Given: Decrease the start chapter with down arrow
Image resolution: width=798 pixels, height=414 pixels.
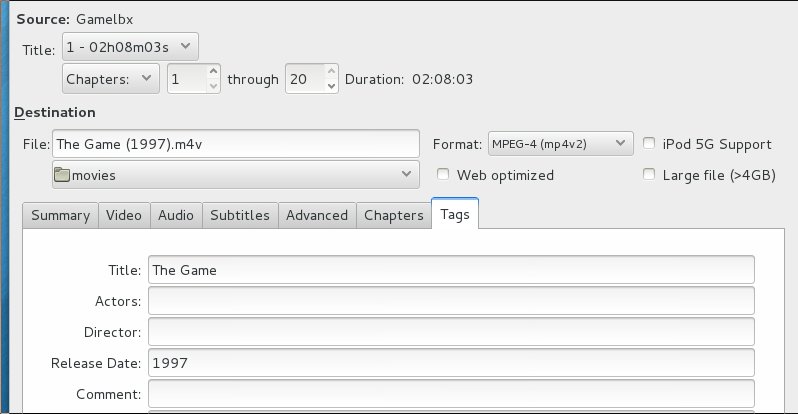Looking at the screenshot, I should tap(214, 86).
